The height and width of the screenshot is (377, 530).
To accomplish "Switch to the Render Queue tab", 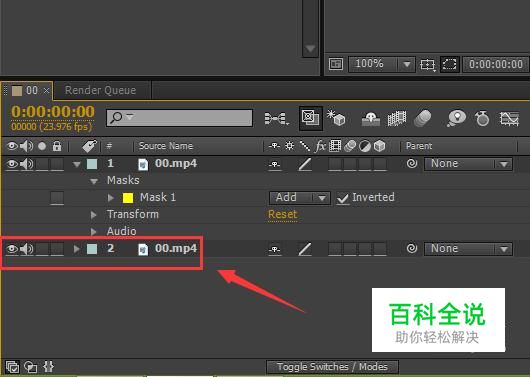I will click(x=100, y=90).
